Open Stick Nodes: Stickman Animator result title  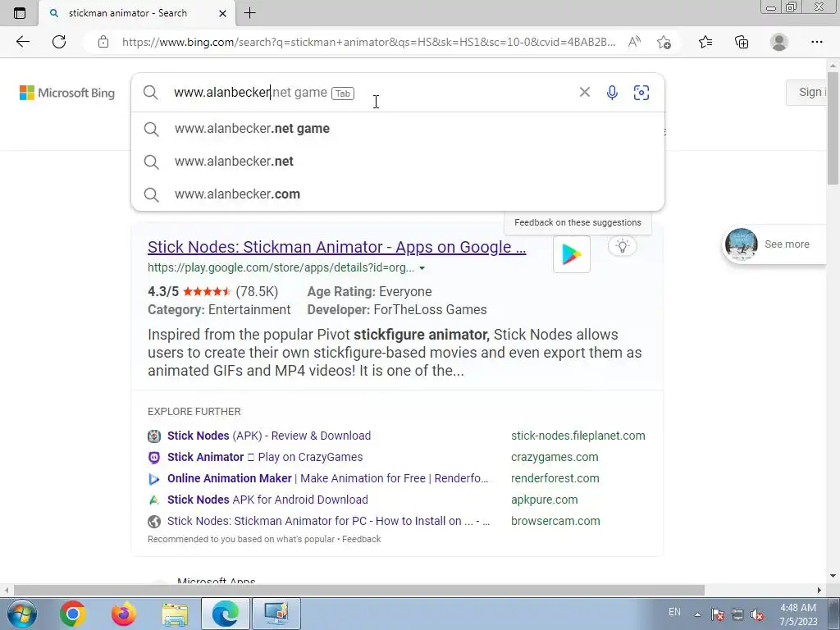336,247
